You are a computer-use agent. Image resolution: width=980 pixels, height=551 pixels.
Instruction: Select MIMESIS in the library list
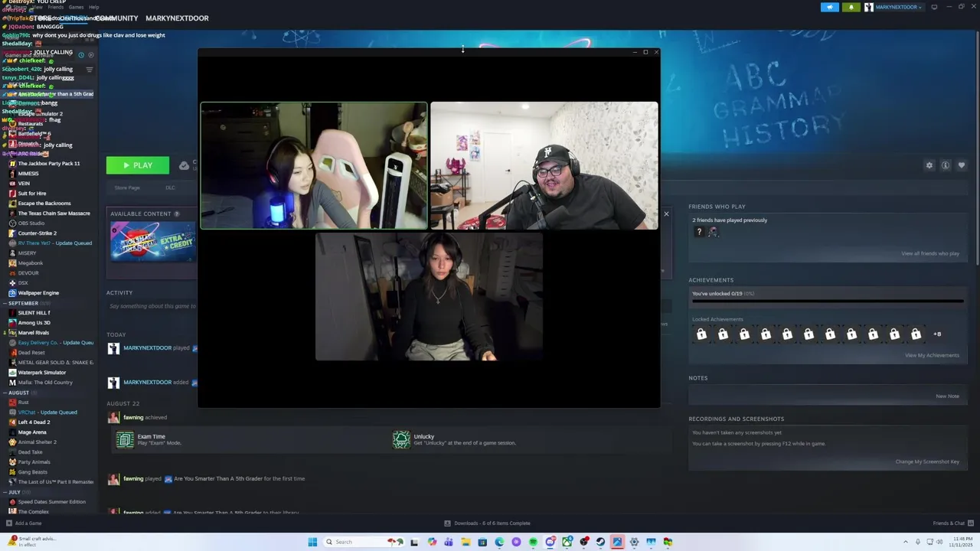(x=28, y=174)
